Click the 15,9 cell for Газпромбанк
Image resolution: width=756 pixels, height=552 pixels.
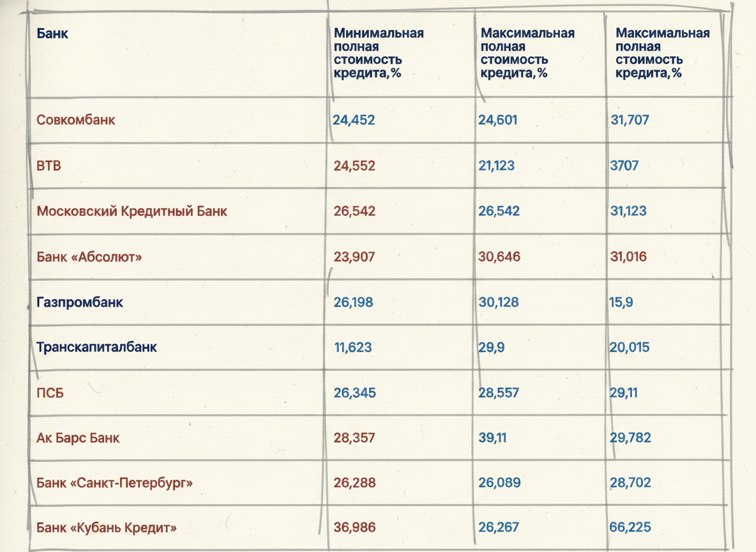(621, 302)
